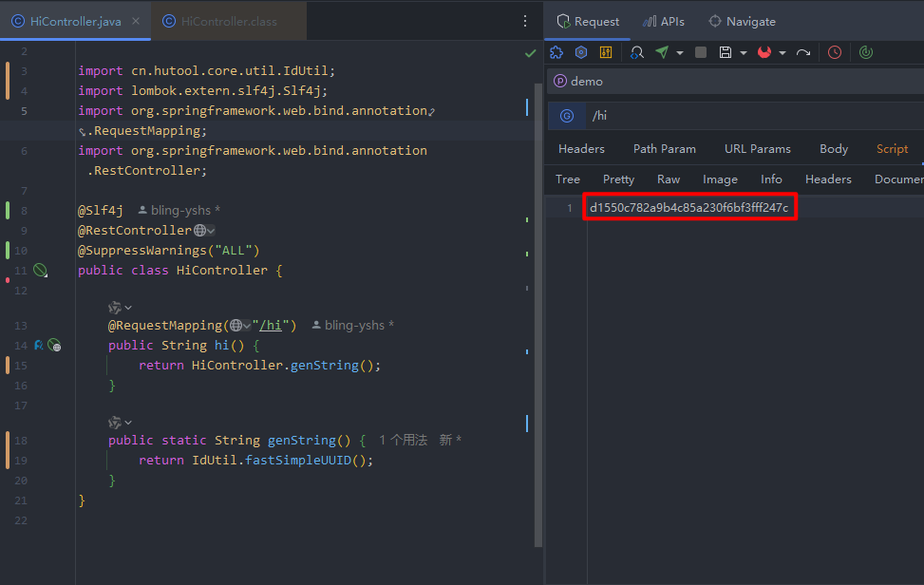This screenshot has height=585, width=924.
Task: Open the dropdown arrow beside the send icon
Action: click(x=680, y=53)
